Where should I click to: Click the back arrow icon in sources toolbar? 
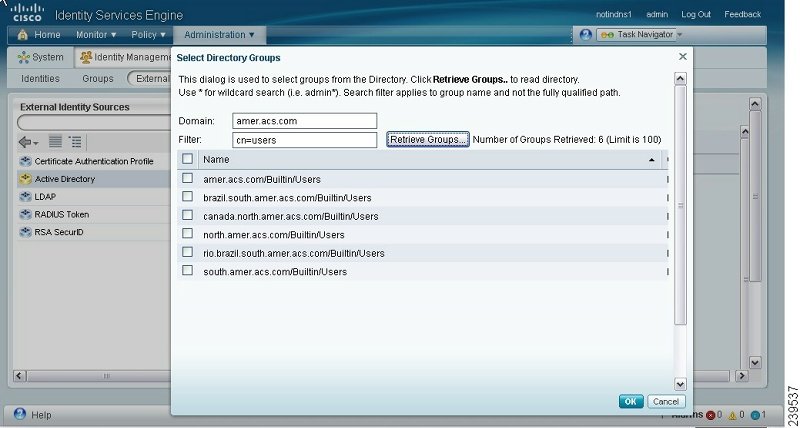pos(28,142)
